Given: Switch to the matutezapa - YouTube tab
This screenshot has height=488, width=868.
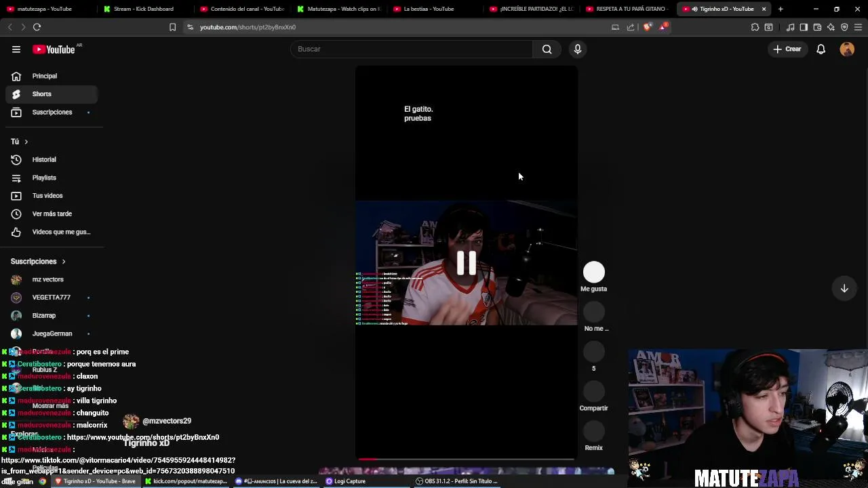Looking at the screenshot, I should point(47,9).
